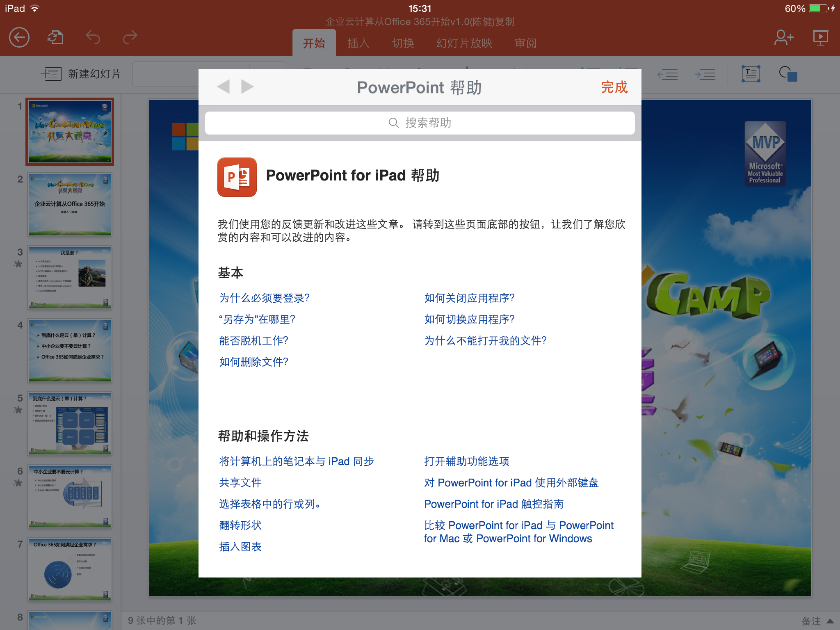The width and height of the screenshot is (840, 630).
Task: Increase indent using the indent icon
Action: pyautogui.click(x=705, y=74)
